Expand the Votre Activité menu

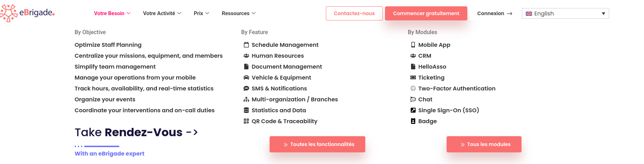(162, 13)
